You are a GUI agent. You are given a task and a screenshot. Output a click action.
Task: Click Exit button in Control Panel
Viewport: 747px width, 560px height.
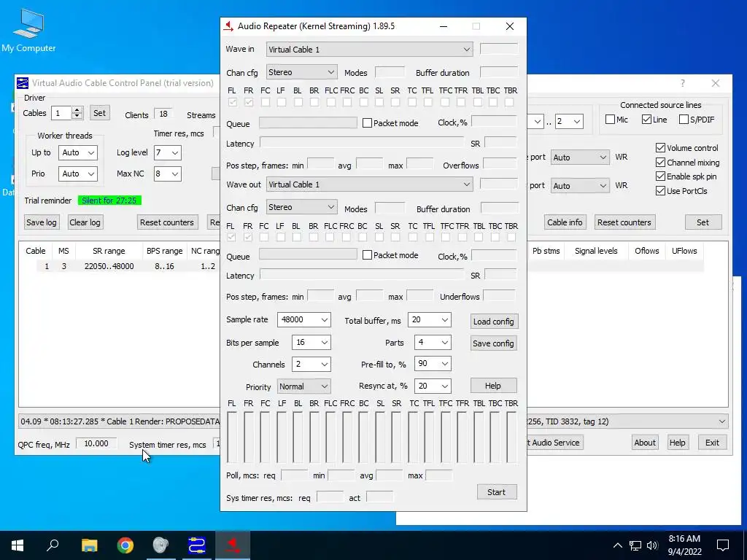tap(712, 443)
